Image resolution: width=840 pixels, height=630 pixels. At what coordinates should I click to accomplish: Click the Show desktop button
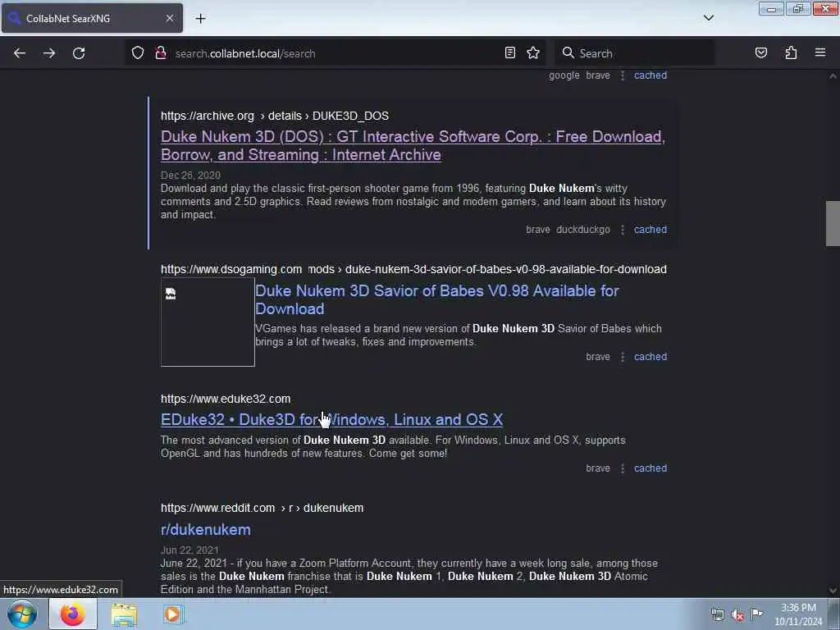835,614
